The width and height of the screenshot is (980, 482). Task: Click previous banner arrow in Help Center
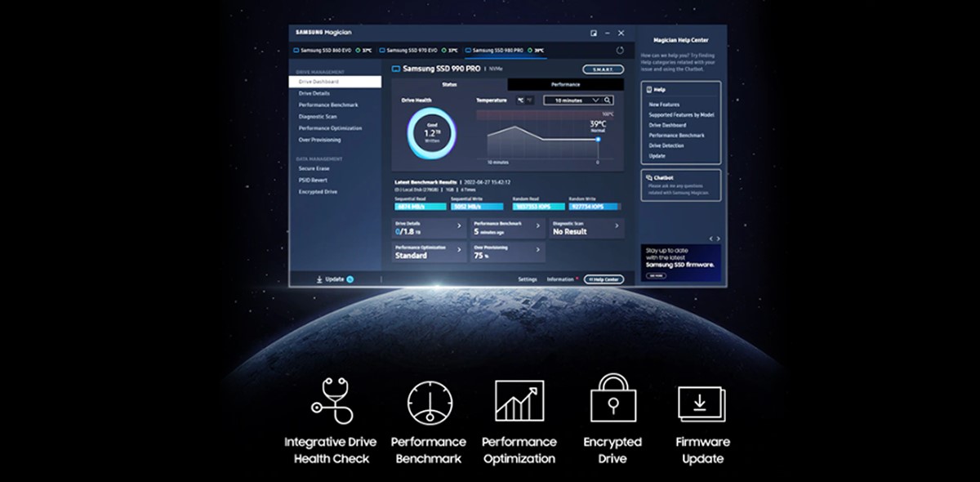pyautogui.click(x=710, y=239)
